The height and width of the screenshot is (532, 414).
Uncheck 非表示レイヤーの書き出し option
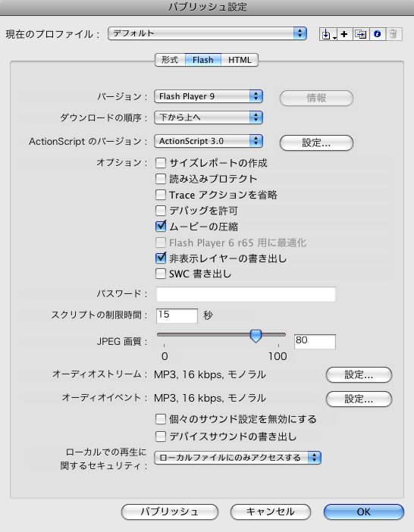pos(161,258)
